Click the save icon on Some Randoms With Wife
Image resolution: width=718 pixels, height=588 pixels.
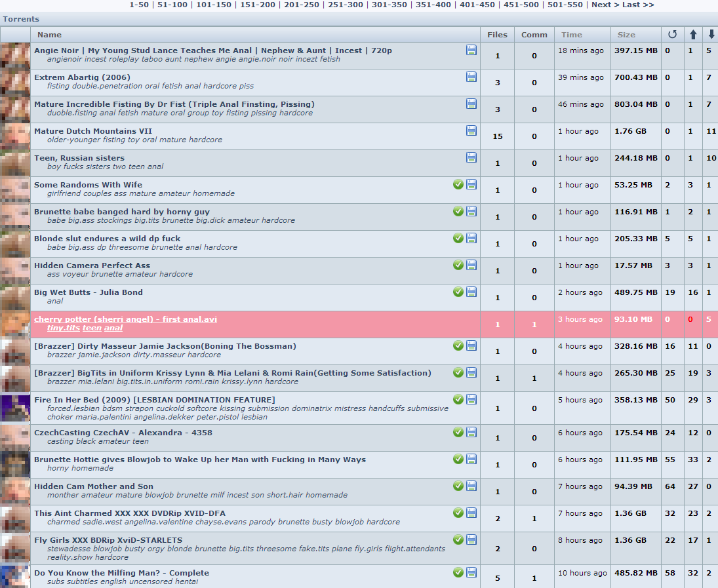pyautogui.click(x=471, y=185)
